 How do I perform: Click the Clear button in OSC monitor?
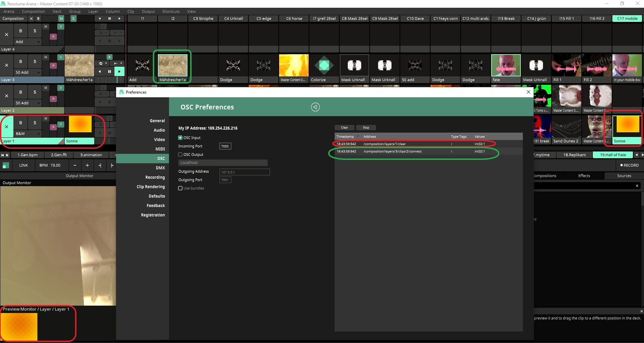(344, 128)
